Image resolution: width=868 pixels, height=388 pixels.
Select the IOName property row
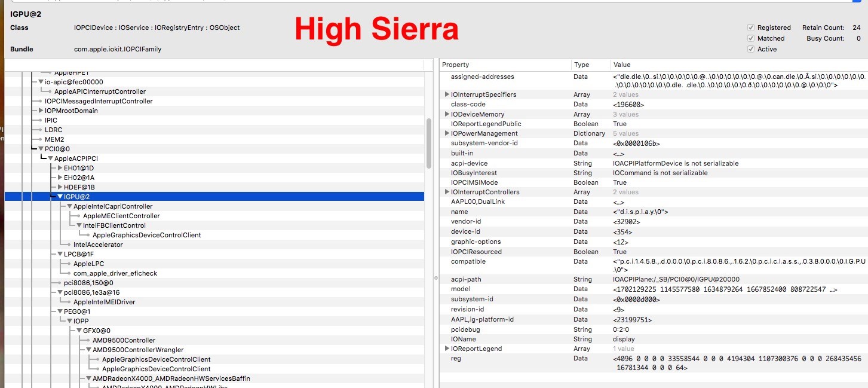pos(654,339)
